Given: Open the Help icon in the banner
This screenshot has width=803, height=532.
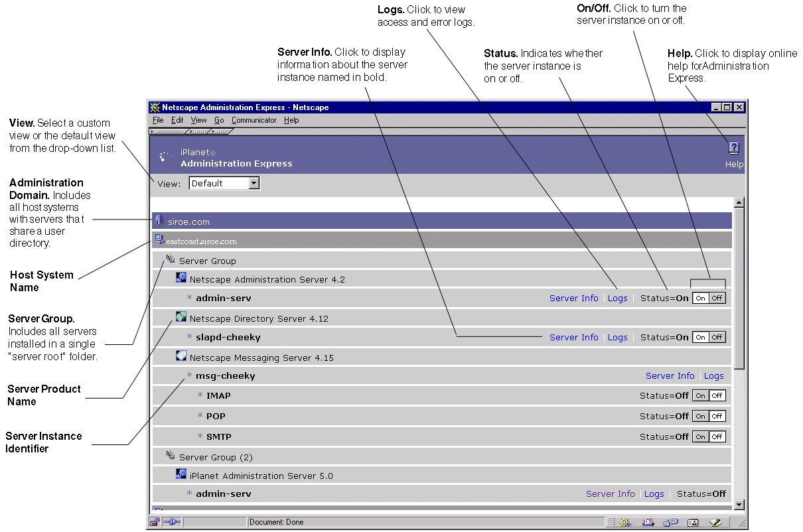Looking at the screenshot, I should point(734,148).
